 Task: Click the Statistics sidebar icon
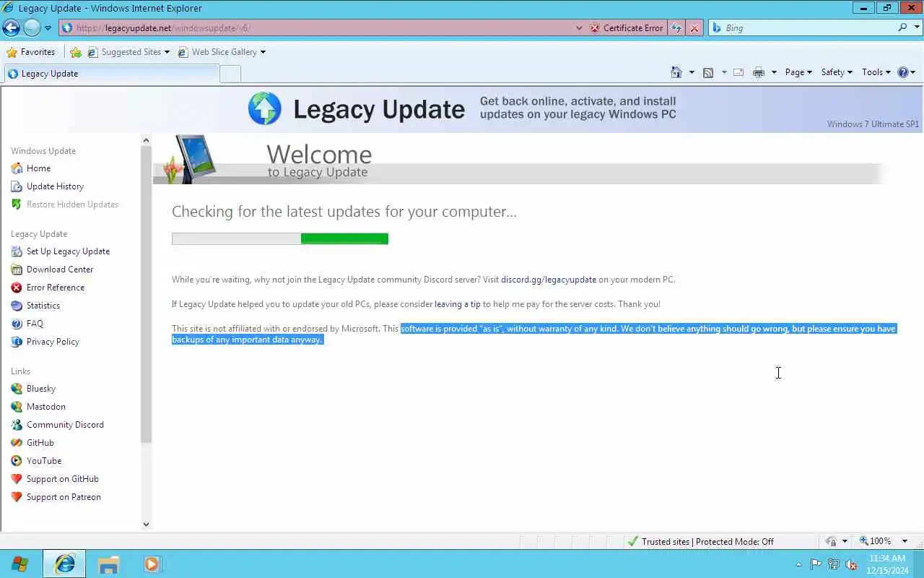coord(17,306)
